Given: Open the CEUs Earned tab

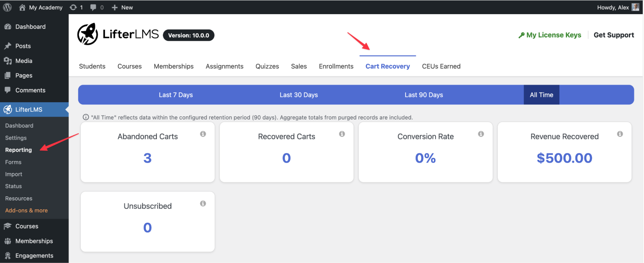Looking at the screenshot, I should 441,66.
